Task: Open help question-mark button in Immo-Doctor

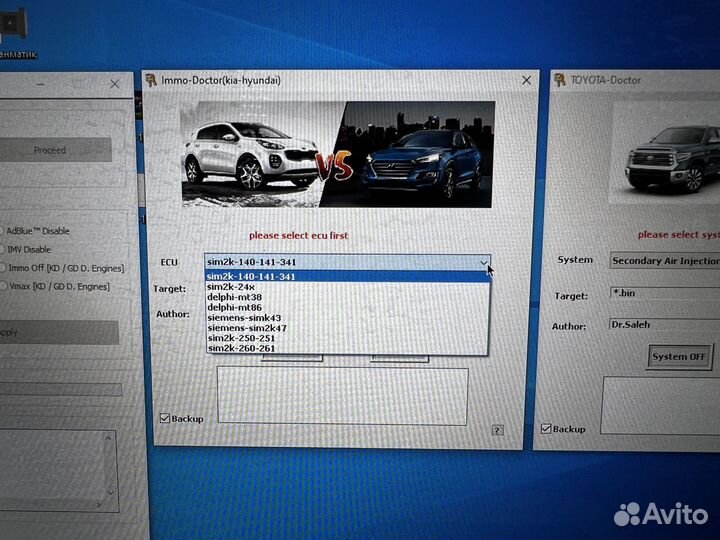Action: tap(497, 430)
